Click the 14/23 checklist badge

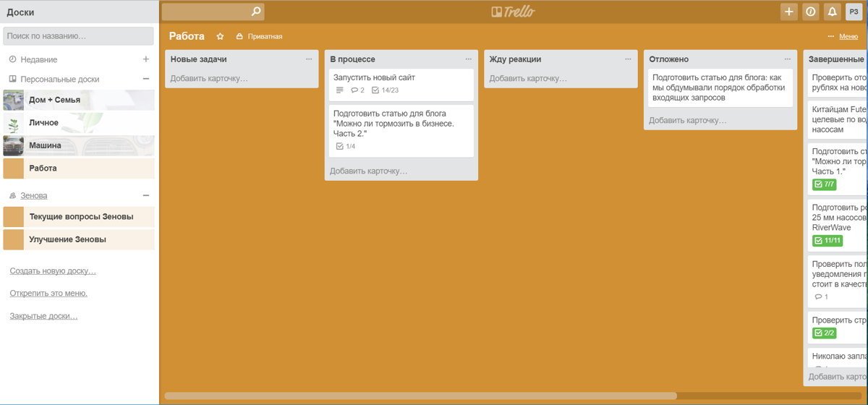click(x=385, y=90)
